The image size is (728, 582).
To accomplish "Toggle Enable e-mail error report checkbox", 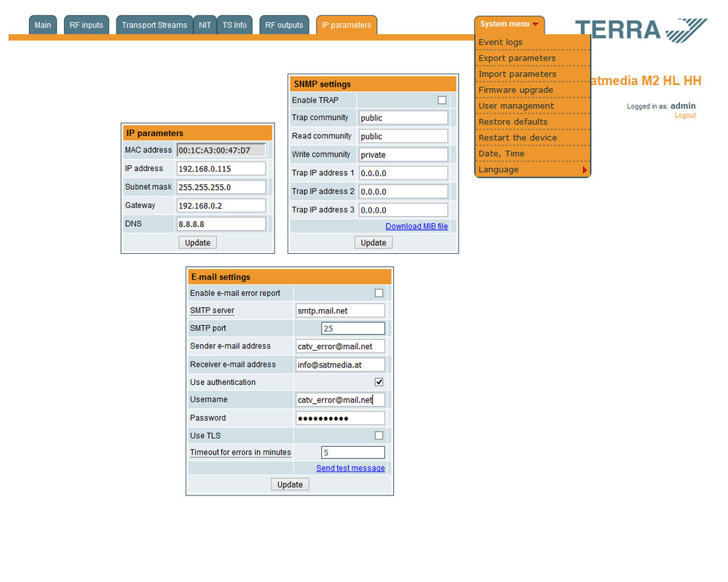I will click(x=379, y=293).
